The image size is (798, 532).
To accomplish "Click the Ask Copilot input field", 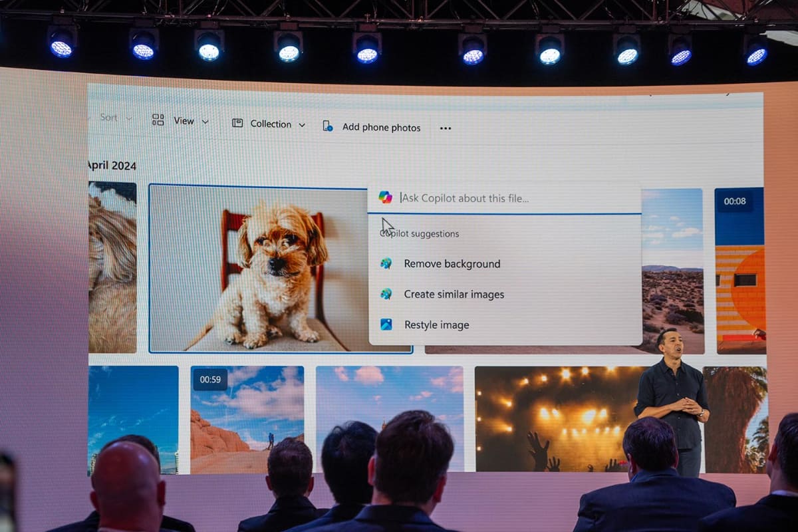I will tap(505, 198).
